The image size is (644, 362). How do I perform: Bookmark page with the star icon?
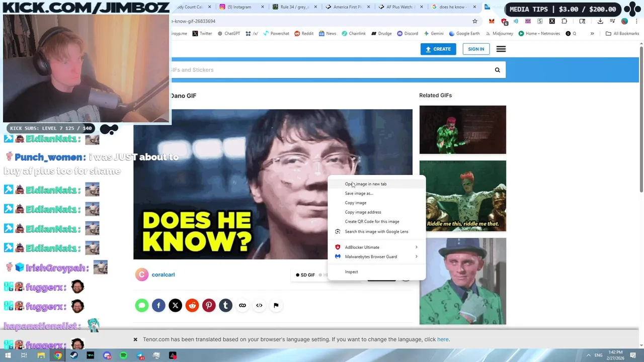(474, 21)
